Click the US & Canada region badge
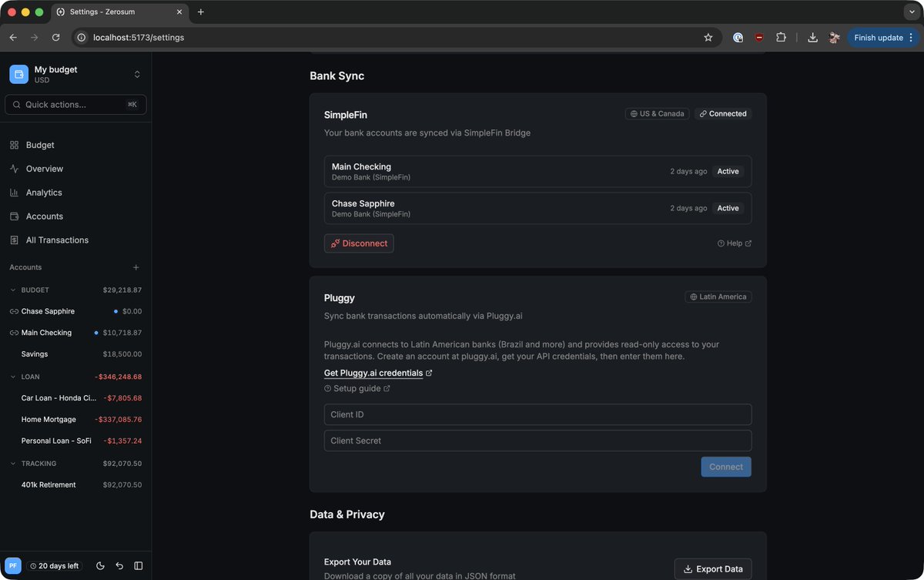 pyautogui.click(x=657, y=114)
